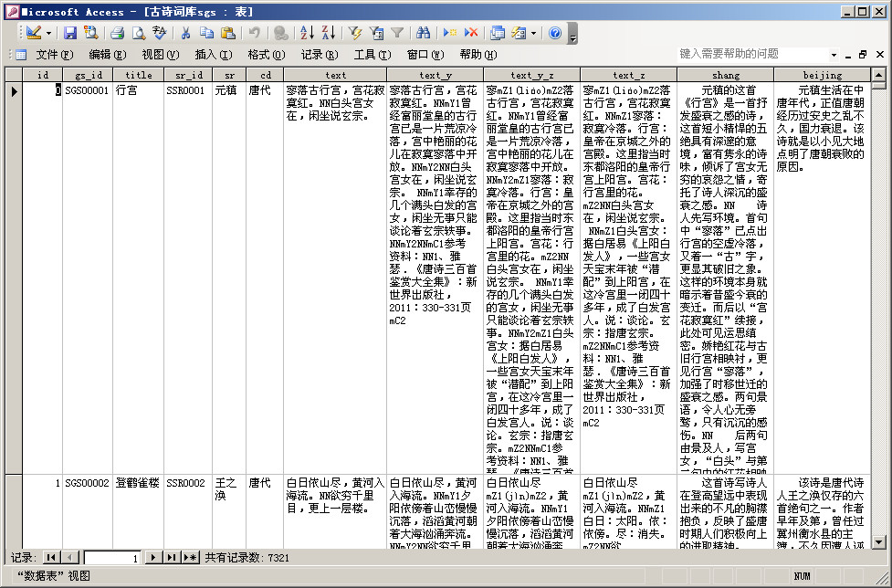
Task: Open the database window icon
Action: coord(498,33)
